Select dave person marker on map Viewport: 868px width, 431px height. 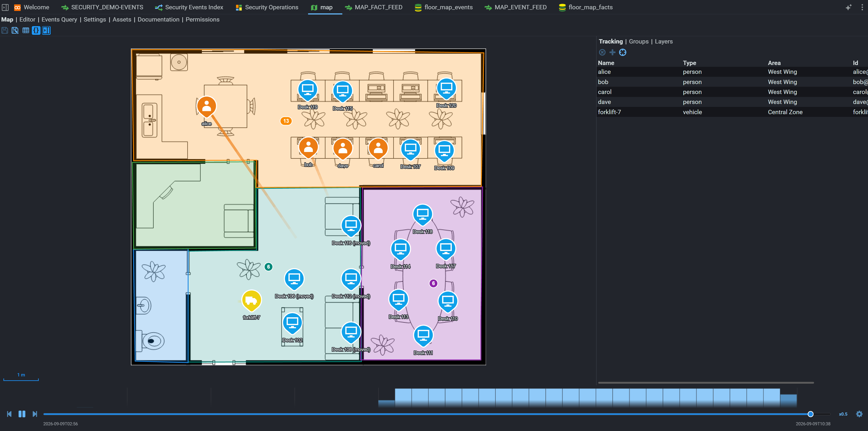(x=343, y=149)
